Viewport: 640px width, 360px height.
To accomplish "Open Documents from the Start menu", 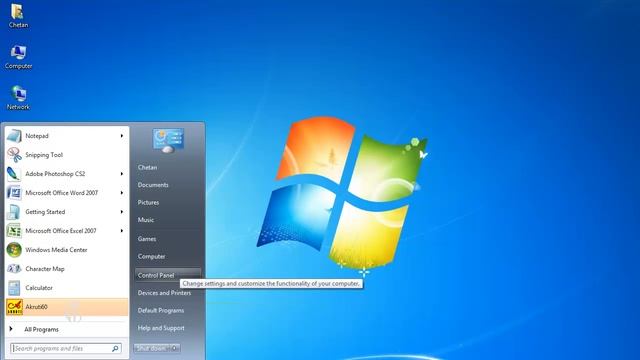I will tap(153, 185).
